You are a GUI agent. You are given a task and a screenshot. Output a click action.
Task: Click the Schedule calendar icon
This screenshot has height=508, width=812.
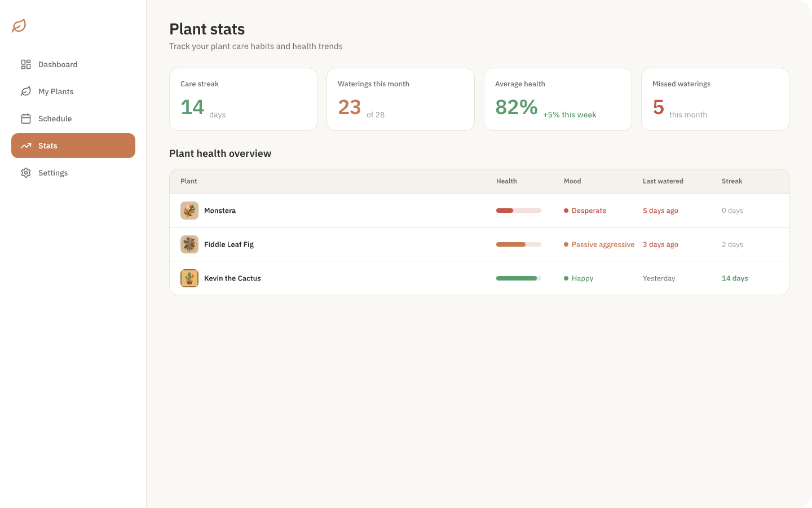point(26,119)
